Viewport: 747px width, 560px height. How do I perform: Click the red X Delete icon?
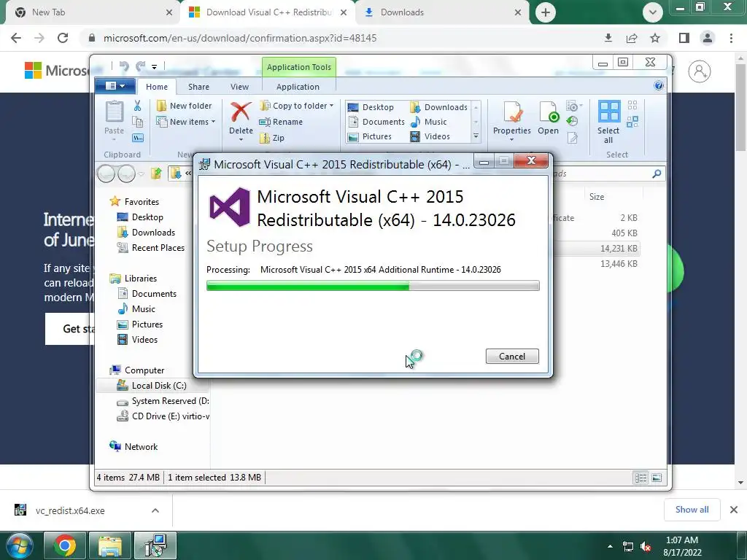241,112
